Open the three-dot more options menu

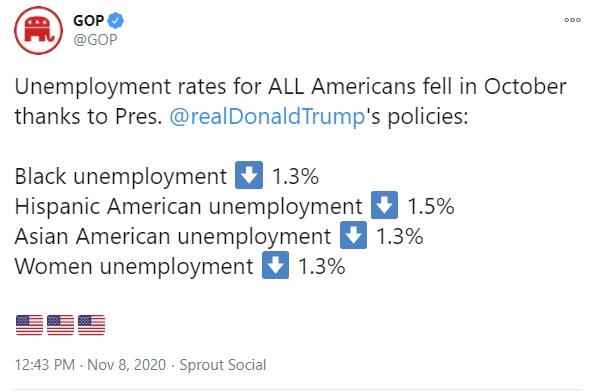pyautogui.click(x=572, y=20)
